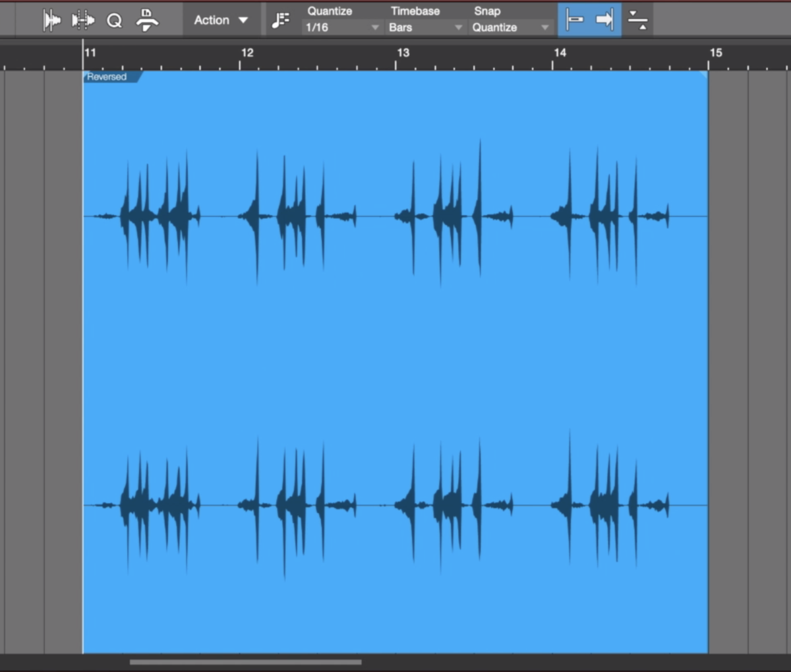Click the strip silence icon

146,20
